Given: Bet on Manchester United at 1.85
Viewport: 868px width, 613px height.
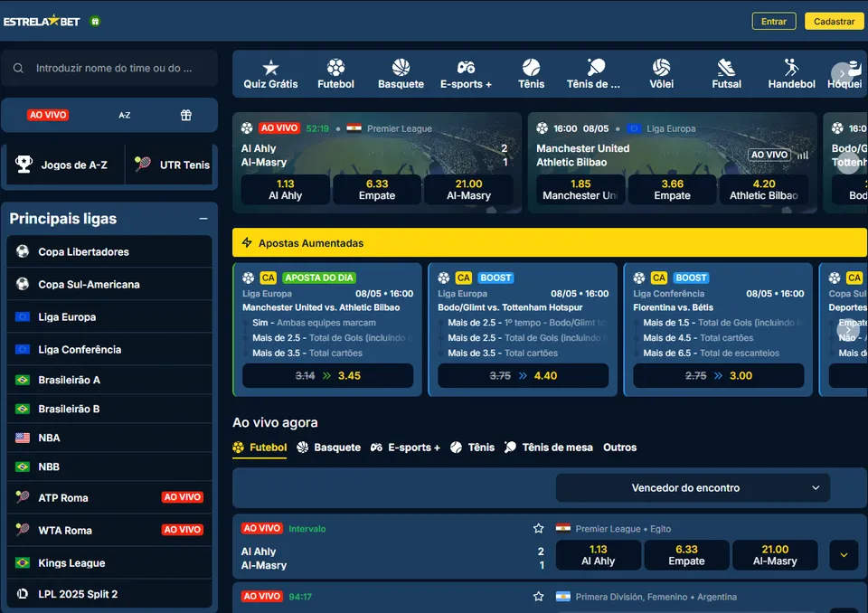Looking at the screenshot, I should click(x=580, y=189).
